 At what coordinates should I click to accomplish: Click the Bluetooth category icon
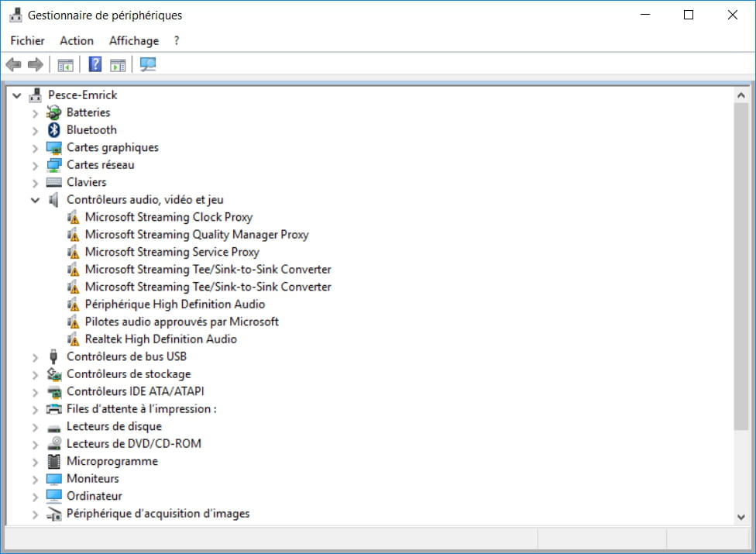(x=53, y=129)
